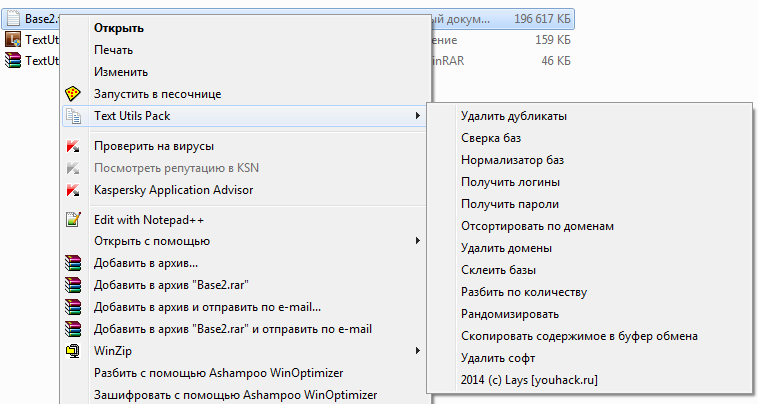Click WinRAR icon beside Добавить в архив...
Screen dimensions: 758x404
click(72, 264)
